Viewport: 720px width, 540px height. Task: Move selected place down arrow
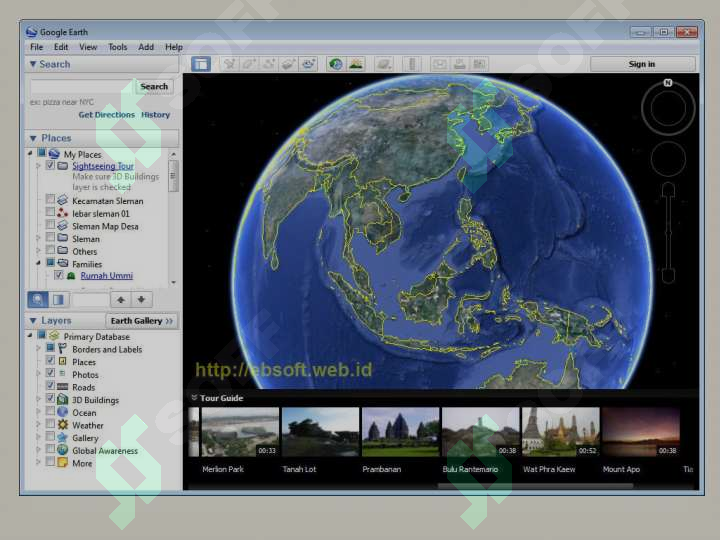pyautogui.click(x=141, y=299)
